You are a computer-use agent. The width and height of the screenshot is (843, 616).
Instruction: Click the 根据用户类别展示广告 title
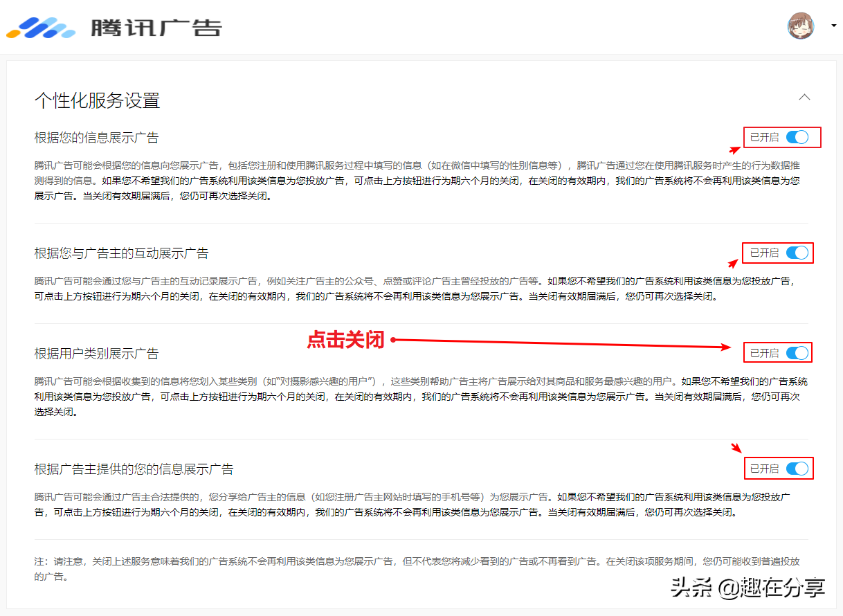click(97, 354)
